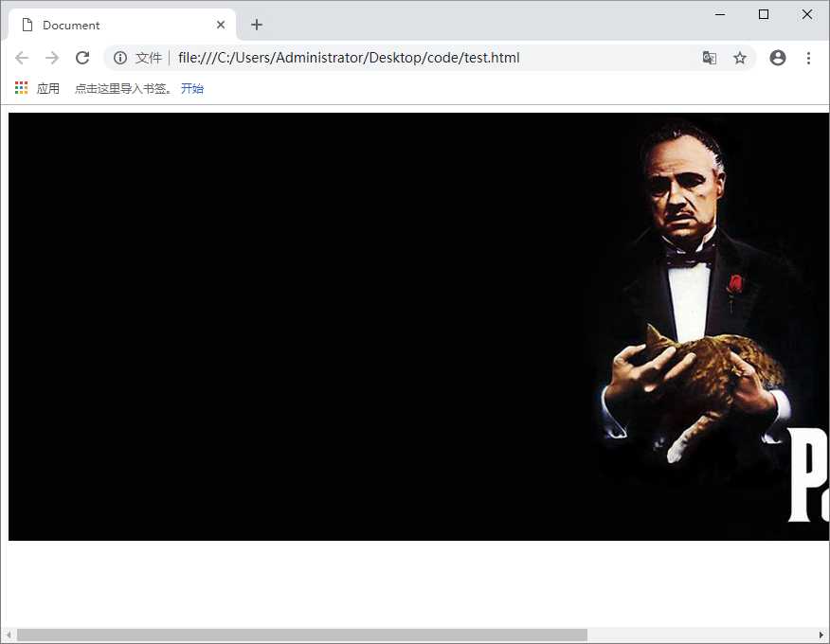Select the Document tab
This screenshot has width=830, height=644.
(x=121, y=25)
